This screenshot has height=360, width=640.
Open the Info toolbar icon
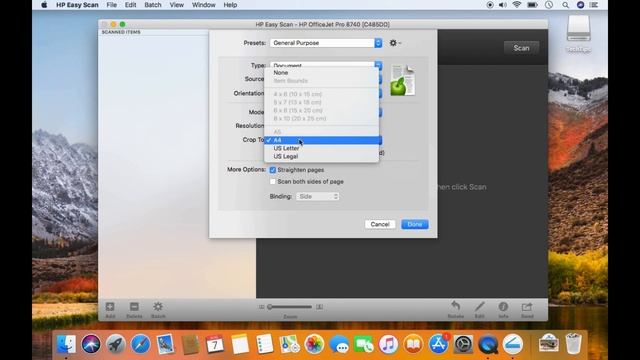(x=503, y=306)
